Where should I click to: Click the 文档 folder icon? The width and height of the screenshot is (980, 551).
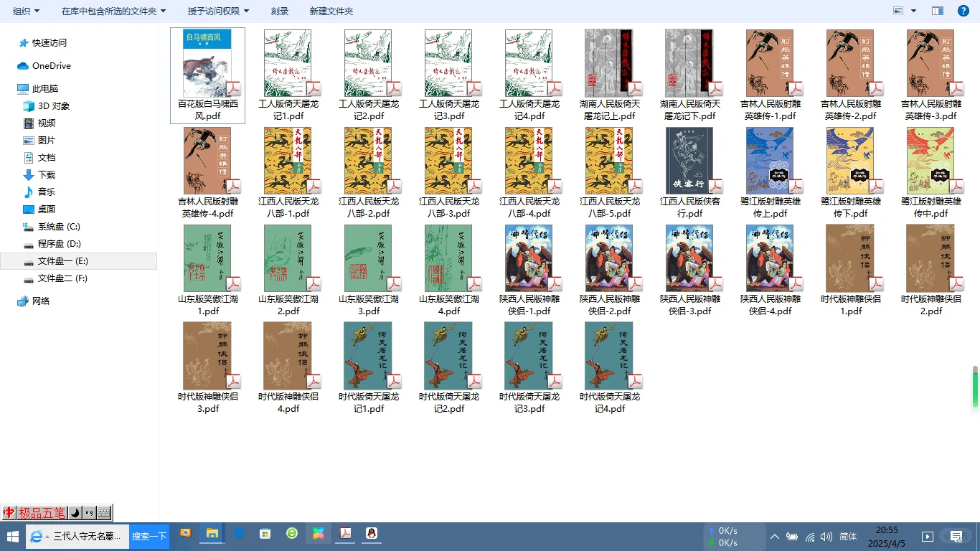pos(29,158)
